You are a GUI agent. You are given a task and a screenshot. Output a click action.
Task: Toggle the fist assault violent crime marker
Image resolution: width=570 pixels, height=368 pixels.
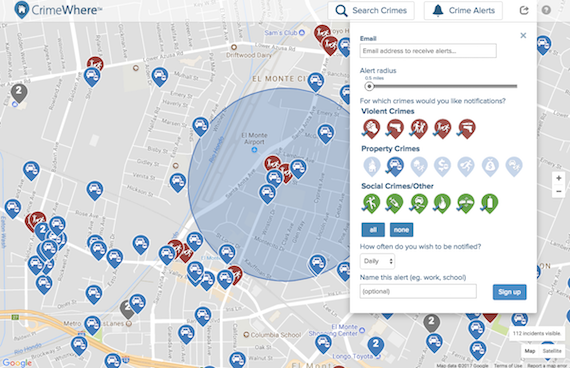371,128
